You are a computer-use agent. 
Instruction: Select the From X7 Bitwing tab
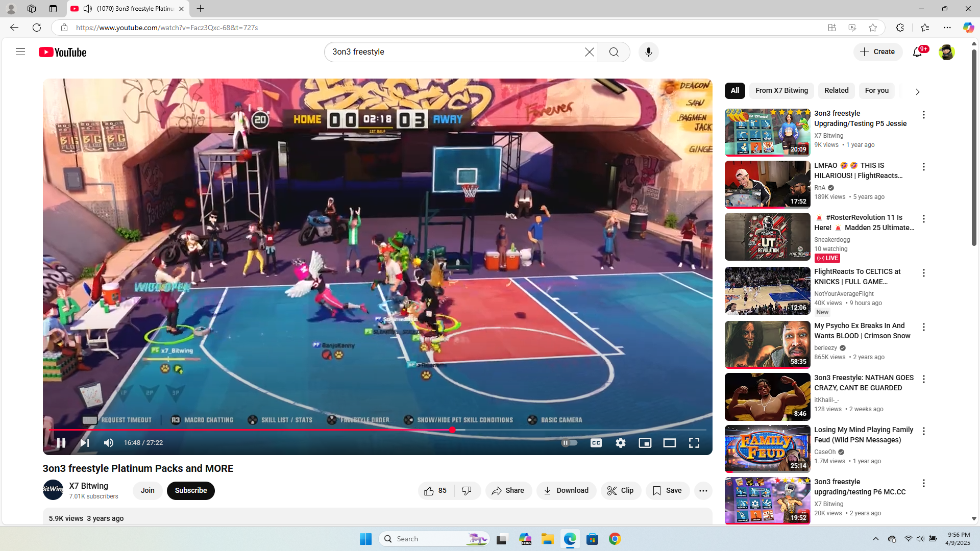pyautogui.click(x=781, y=91)
